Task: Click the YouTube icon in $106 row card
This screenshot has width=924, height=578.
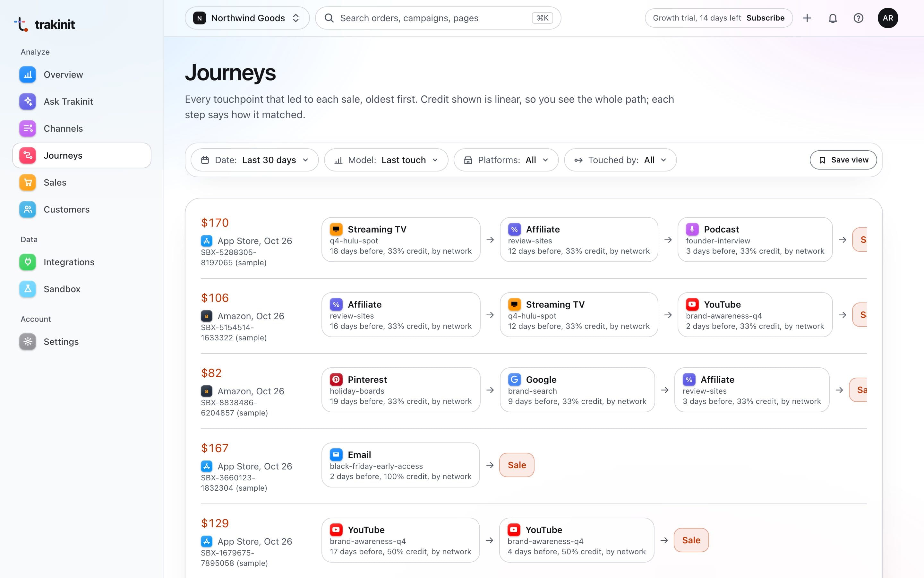Action: point(692,305)
